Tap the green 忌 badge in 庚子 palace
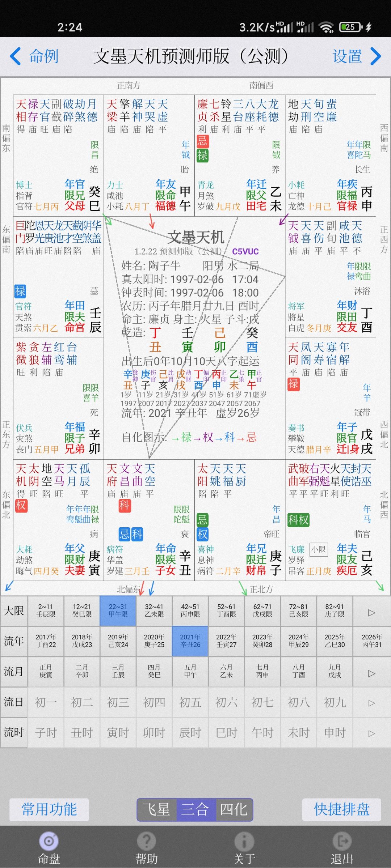The image size is (391, 868). (202, 520)
